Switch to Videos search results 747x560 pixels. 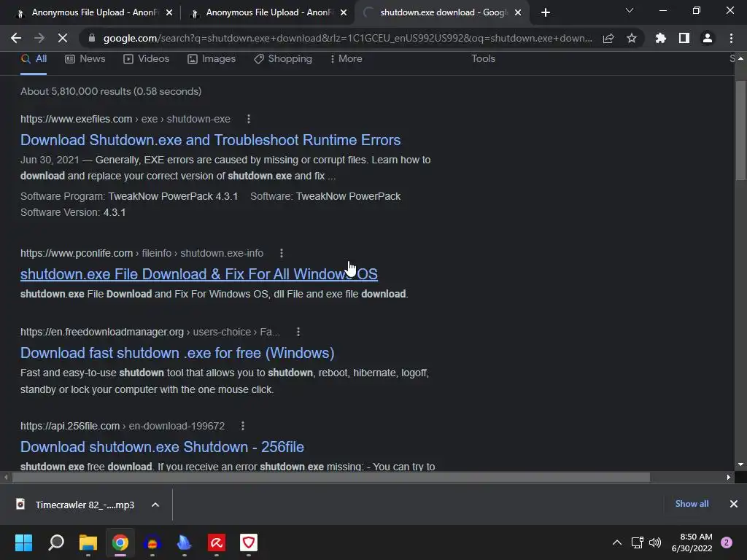pos(146,59)
